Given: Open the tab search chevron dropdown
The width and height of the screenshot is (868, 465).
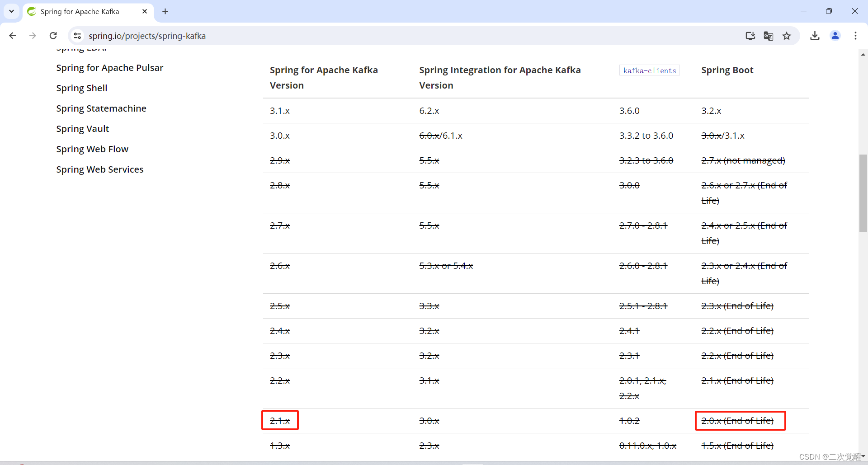Looking at the screenshot, I should tap(11, 11).
